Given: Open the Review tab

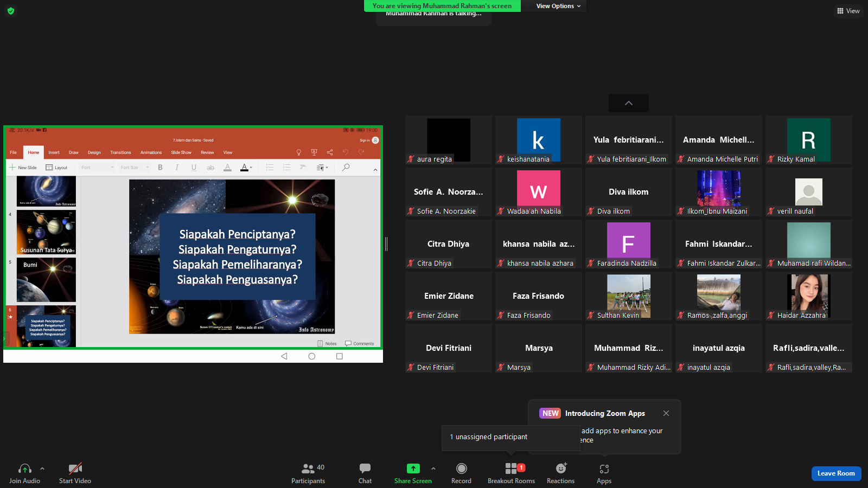Looking at the screenshot, I should click(x=207, y=152).
